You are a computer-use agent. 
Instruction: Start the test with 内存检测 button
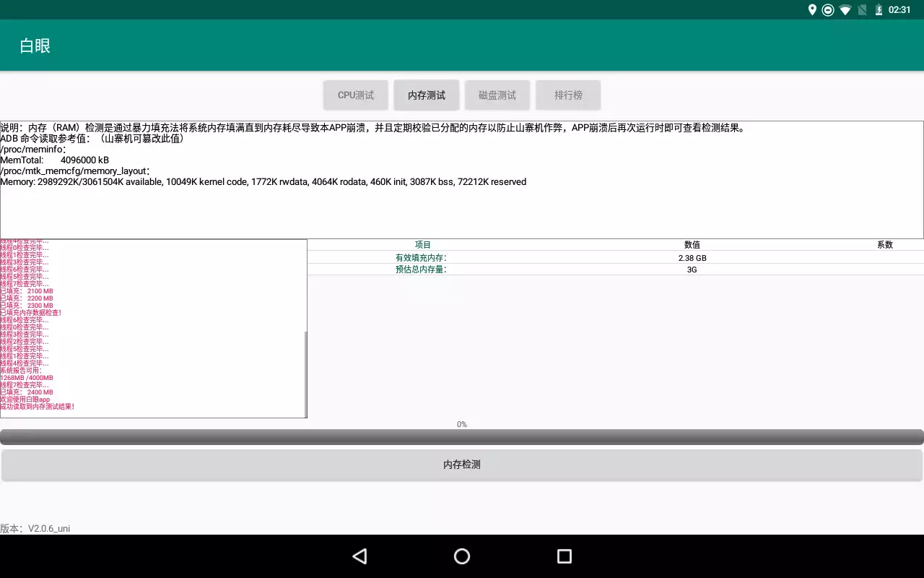[462, 465]
